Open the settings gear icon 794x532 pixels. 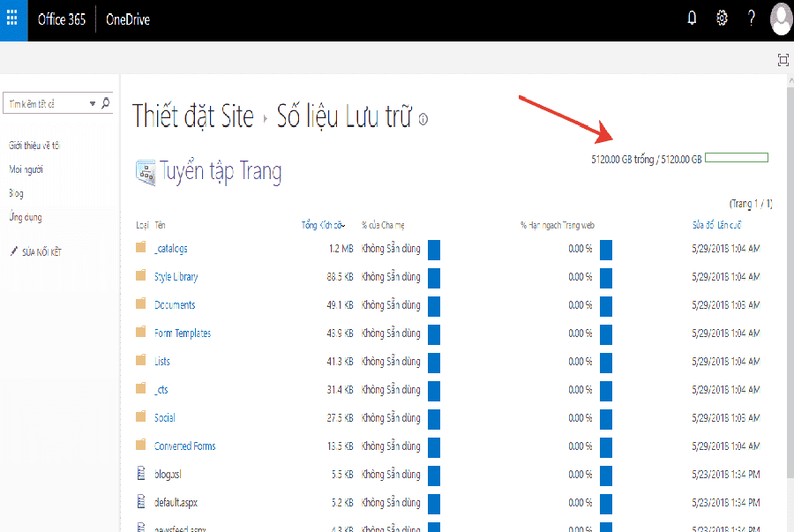tap(722, 19)
